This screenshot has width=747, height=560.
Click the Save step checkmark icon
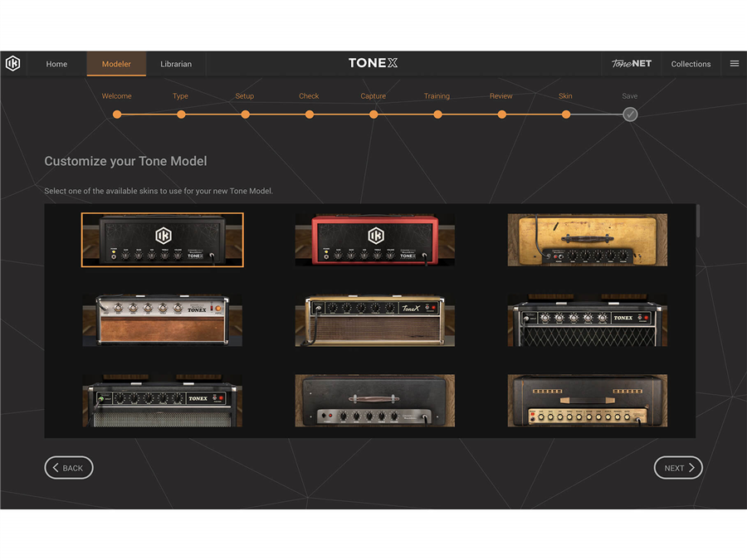coord(630,114)
